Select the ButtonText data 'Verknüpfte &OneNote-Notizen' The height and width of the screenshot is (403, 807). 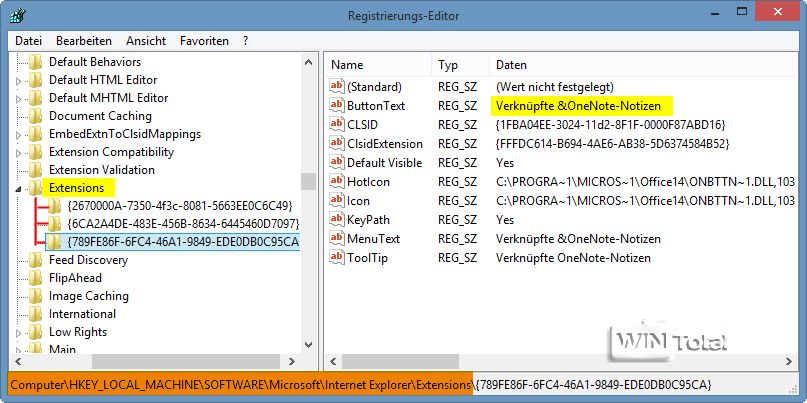click(x=578, y=106)
